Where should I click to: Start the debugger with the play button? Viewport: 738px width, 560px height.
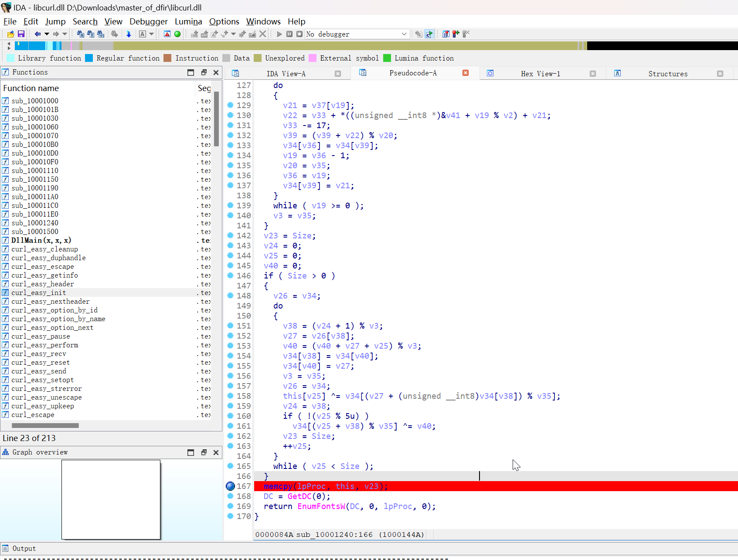click(x=279, y=34)
